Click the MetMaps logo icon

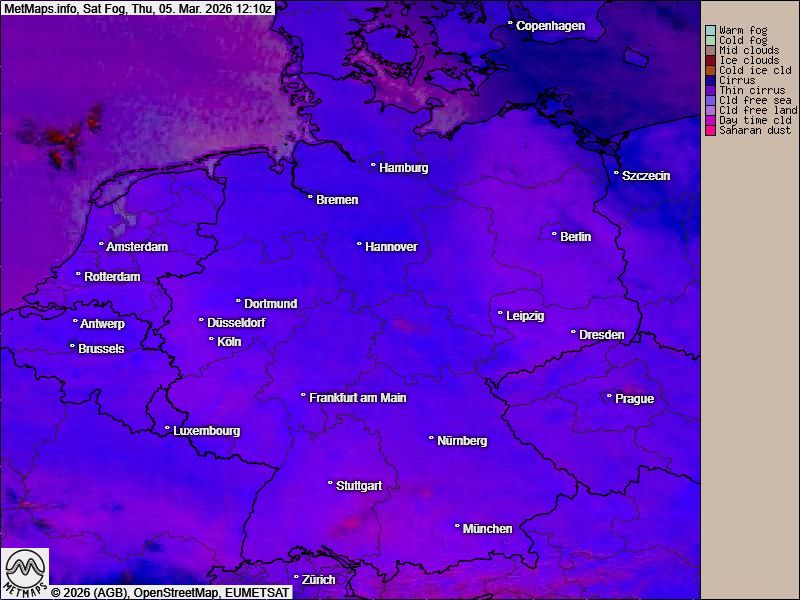coord(25,572)
